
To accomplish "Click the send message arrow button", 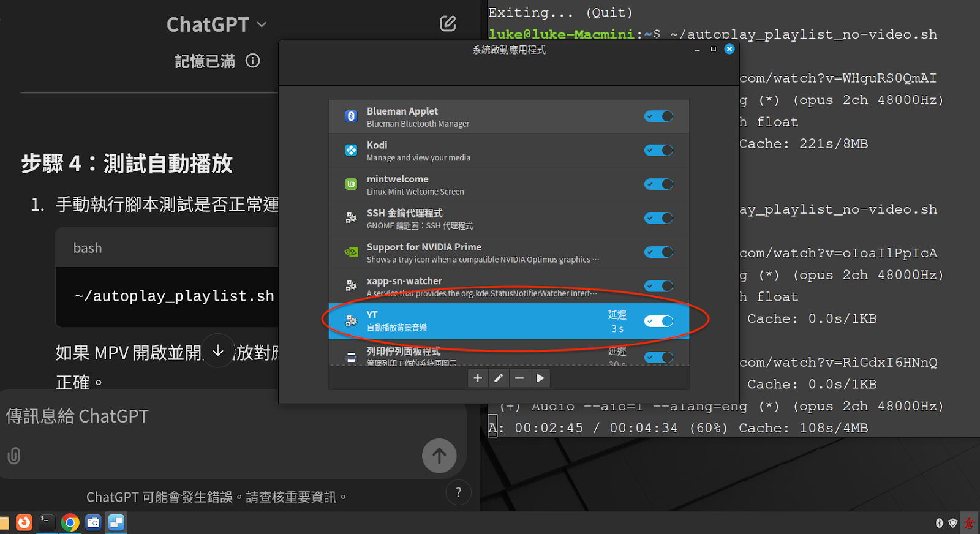I will [x=439, y=456].
